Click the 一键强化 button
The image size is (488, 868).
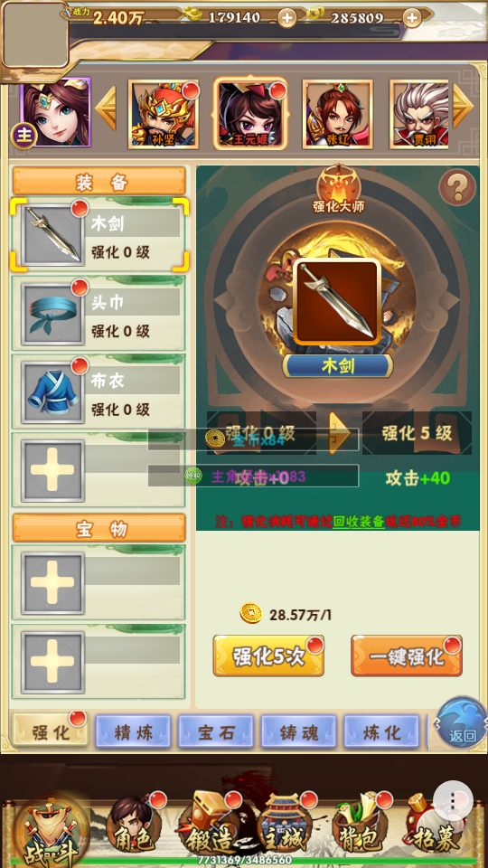tap(407, 656)
